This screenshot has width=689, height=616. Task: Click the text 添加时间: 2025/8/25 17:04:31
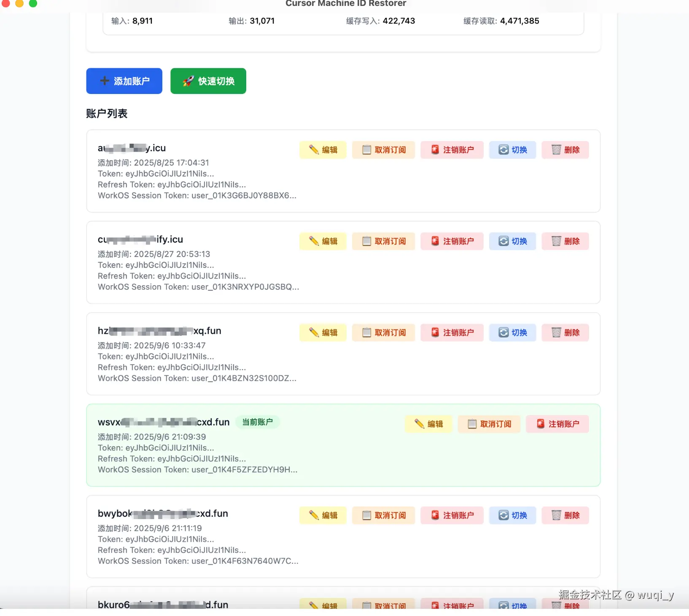153,163
